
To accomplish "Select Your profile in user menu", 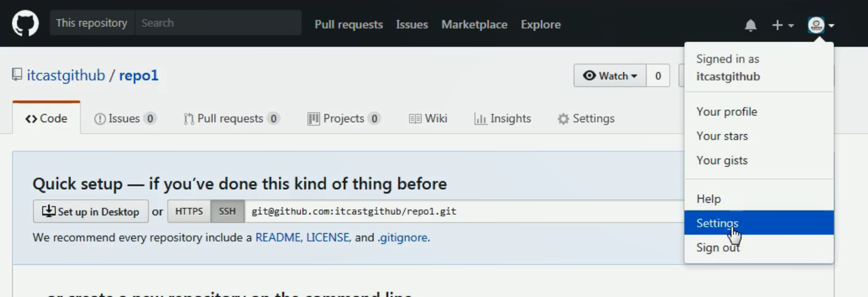I will click(759, 112).
